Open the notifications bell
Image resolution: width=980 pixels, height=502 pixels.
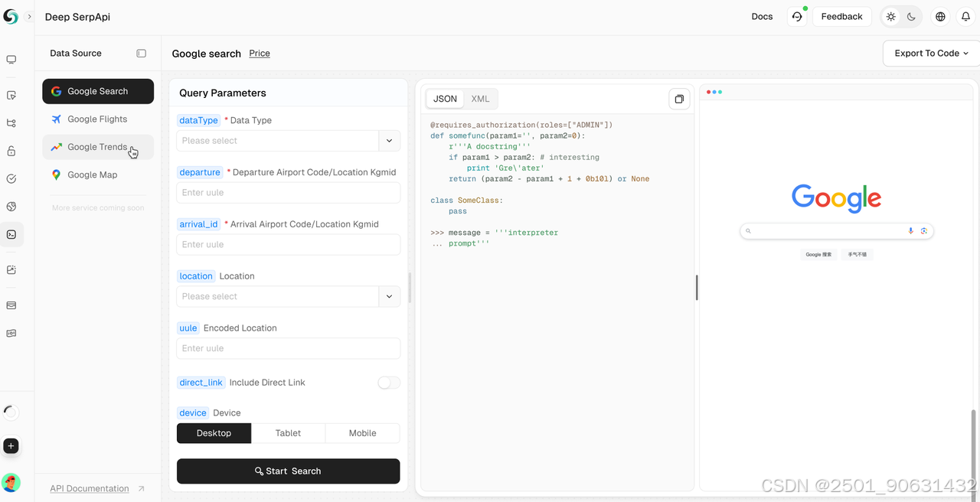pyautogui.click(x=965, y=17)
